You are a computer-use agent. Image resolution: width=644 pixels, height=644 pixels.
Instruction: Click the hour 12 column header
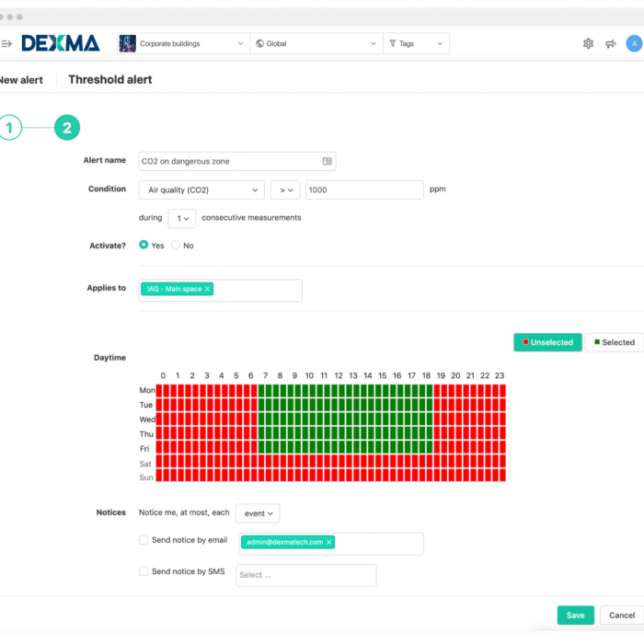[x=339, y=375]
